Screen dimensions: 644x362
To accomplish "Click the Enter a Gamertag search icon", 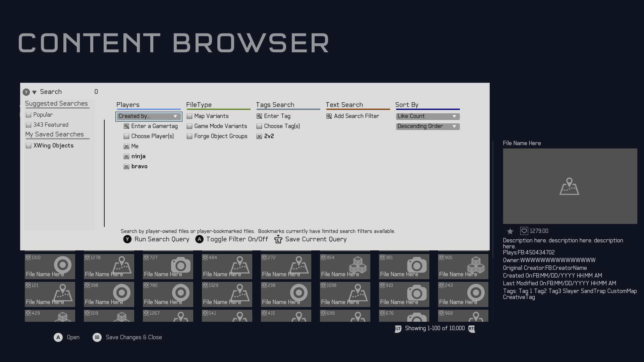I will [x=126, y=126].
